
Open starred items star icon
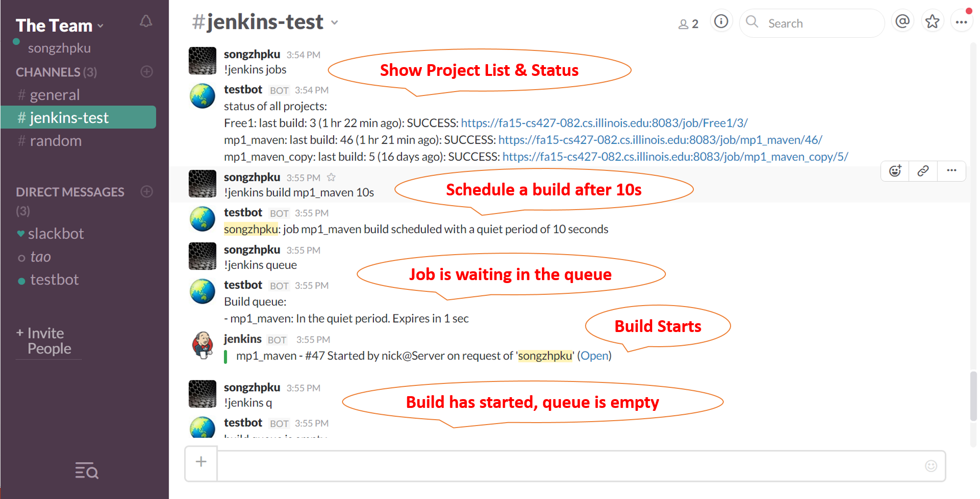click(x=932, y=22)
